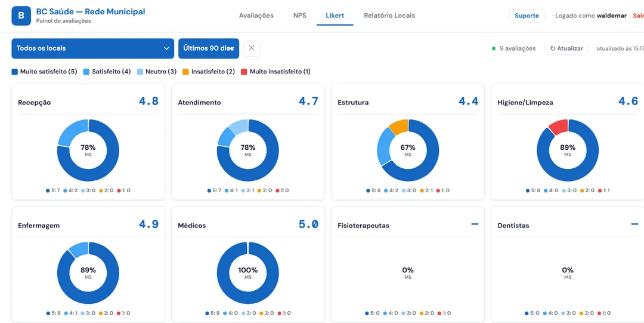Click the 9 avaliações counter text
The width and height of the screenshot is (644, 323).
[x=518, y=48]
